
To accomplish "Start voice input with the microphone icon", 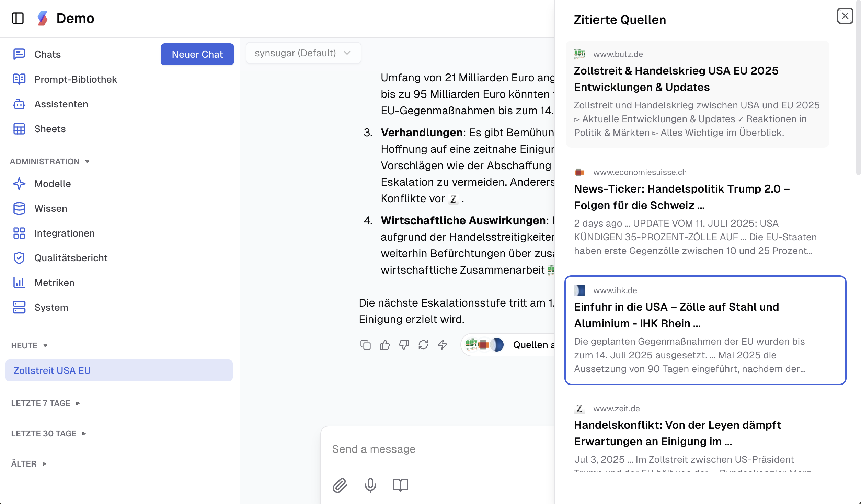I will pyautogui.click(x=370, y=485).
